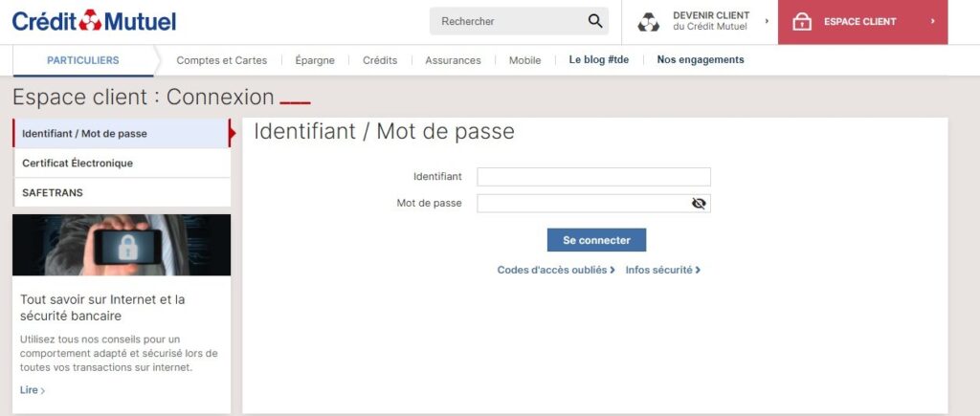Click the Devenir client triangular logo icon
This screenshot has height=416, width=980.
pos(648,21)
